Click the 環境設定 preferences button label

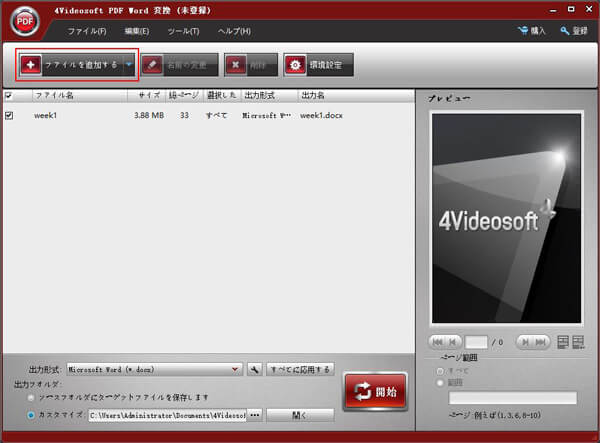tap(326, 65)
